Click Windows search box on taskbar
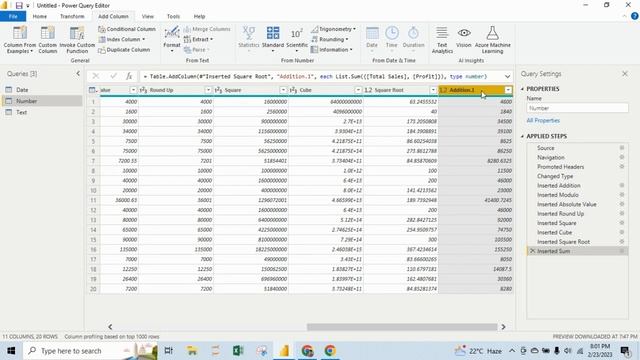Image resolution: width=640 pixels, height=360 pixels. pos(90,351)
